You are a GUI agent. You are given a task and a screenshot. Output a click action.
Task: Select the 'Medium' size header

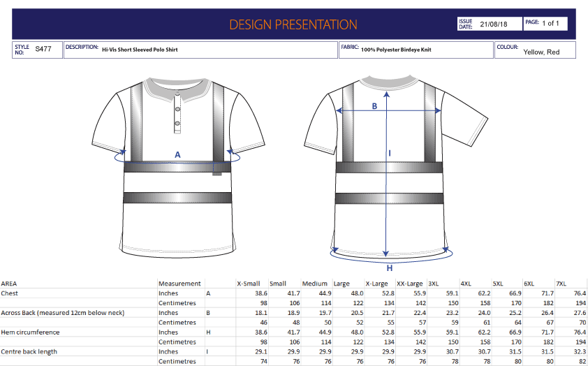click(x=315, y=284)
